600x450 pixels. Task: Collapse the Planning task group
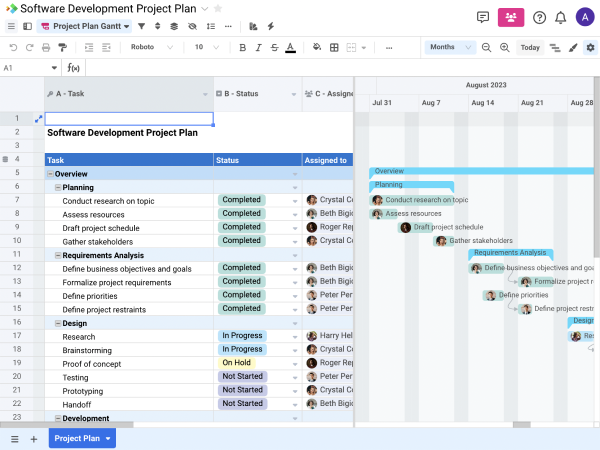point(58,187)
